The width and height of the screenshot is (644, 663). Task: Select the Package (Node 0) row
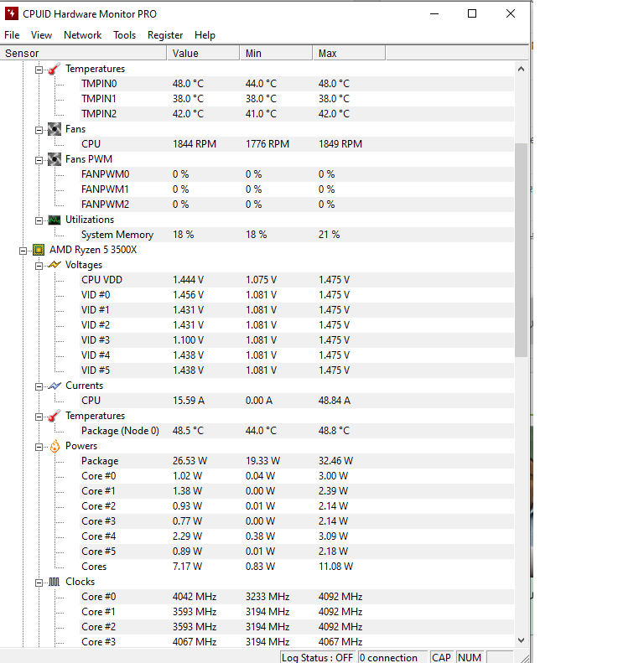click(297, 431)
